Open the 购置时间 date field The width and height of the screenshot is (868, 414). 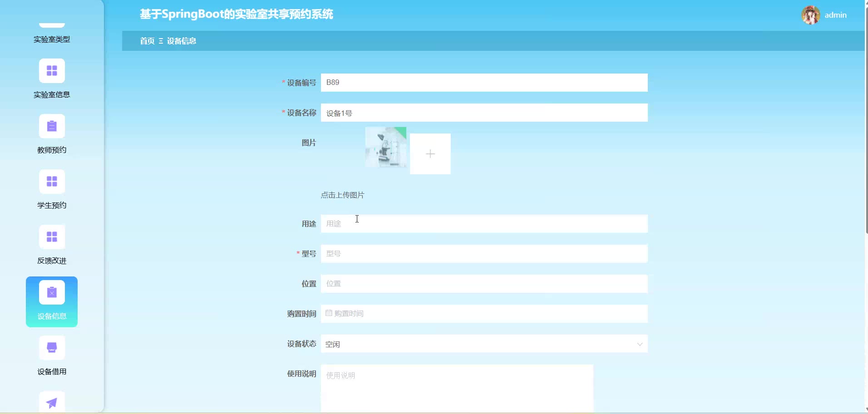[x=484, y=314]
